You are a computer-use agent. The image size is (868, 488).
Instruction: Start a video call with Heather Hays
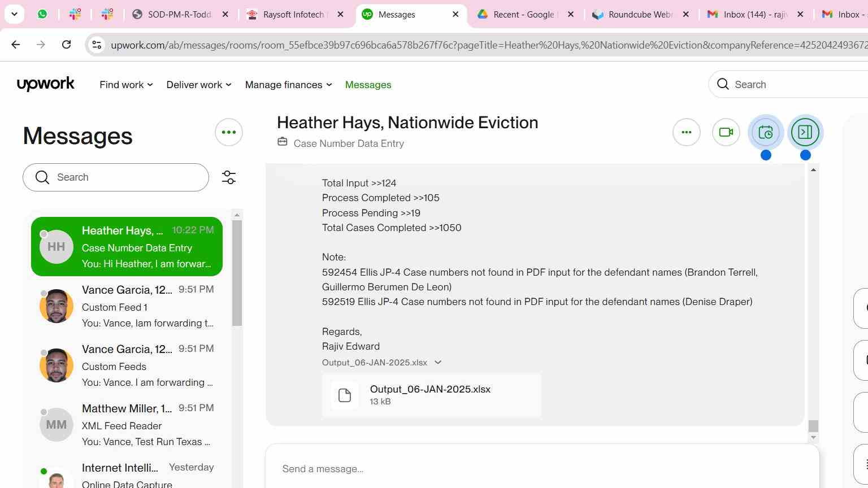tap(726, 132)
